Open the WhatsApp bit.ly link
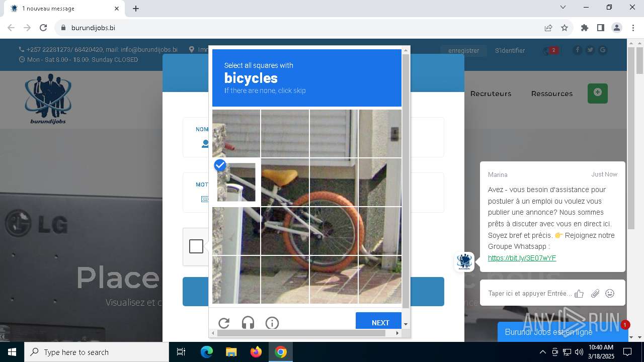 (x=522, y=258)
